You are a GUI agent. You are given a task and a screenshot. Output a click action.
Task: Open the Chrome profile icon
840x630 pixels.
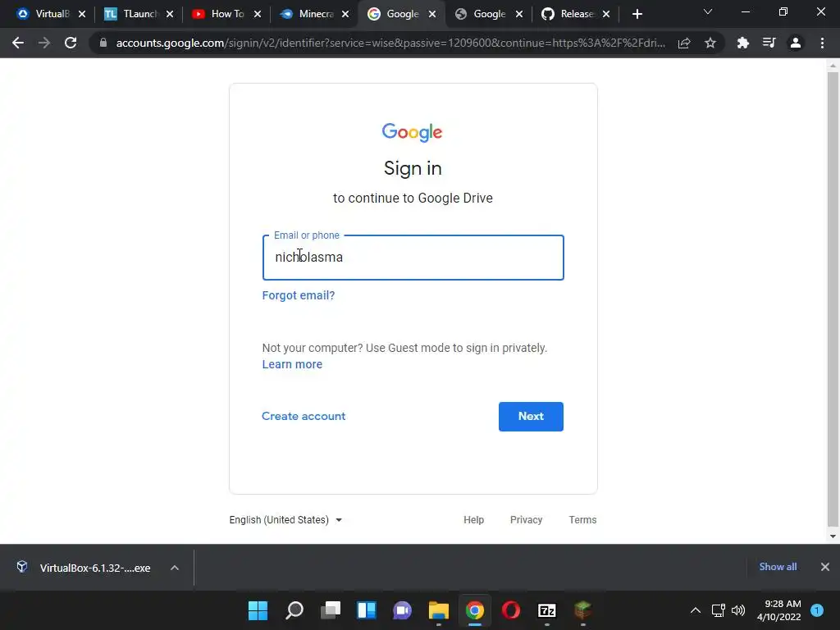coord(796,43)
